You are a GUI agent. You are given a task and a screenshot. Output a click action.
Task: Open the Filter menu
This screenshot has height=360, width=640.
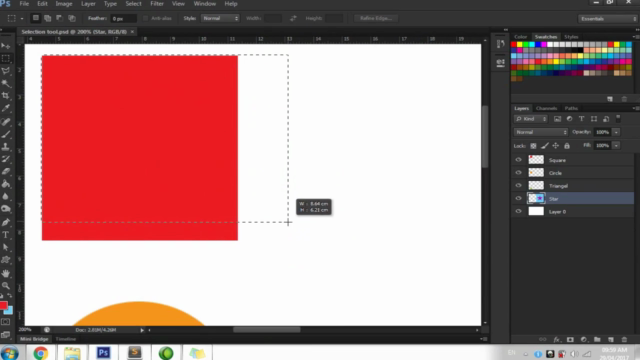(x=157, y=4)
